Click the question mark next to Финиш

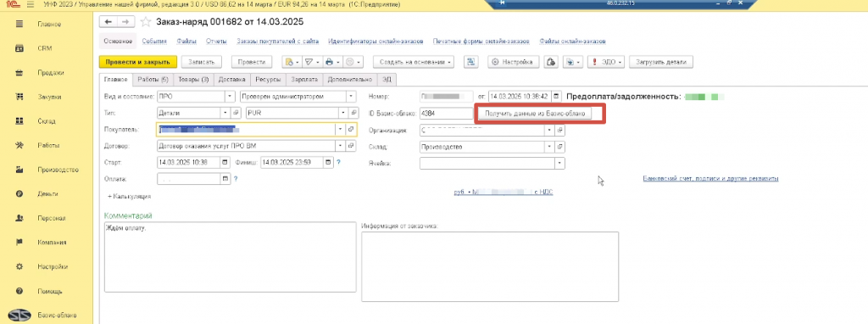click(x=338, y=163)
